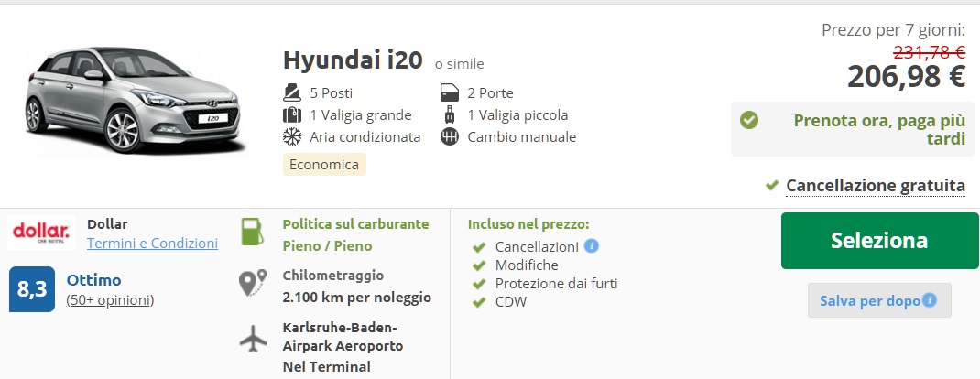Click the green check beside Prenota ora

749,120
